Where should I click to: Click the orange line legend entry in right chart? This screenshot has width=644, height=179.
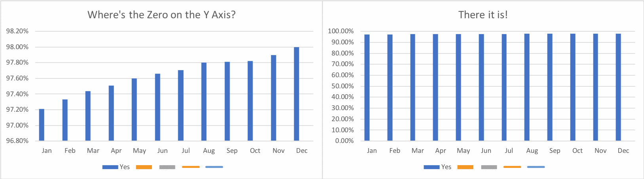[512, 167]
